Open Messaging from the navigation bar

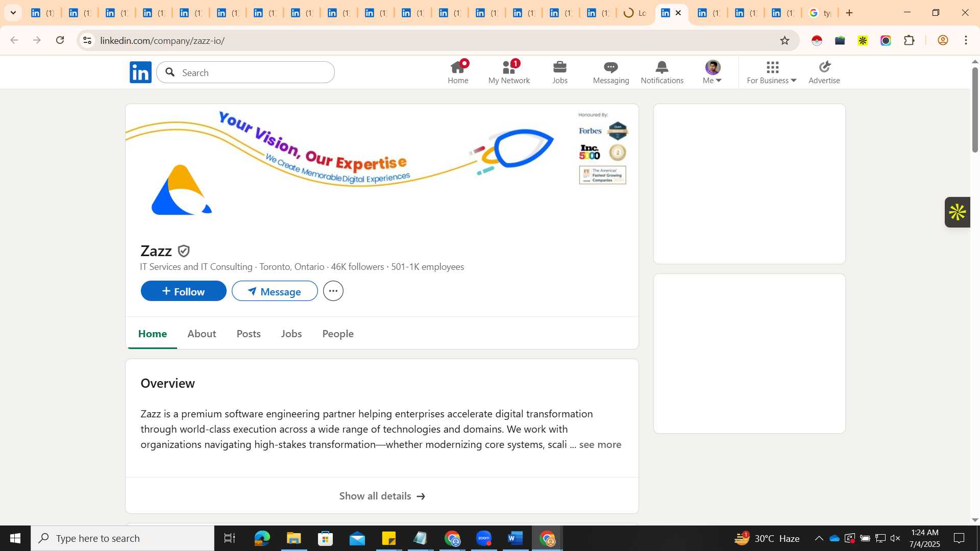[x=611, y=72]
